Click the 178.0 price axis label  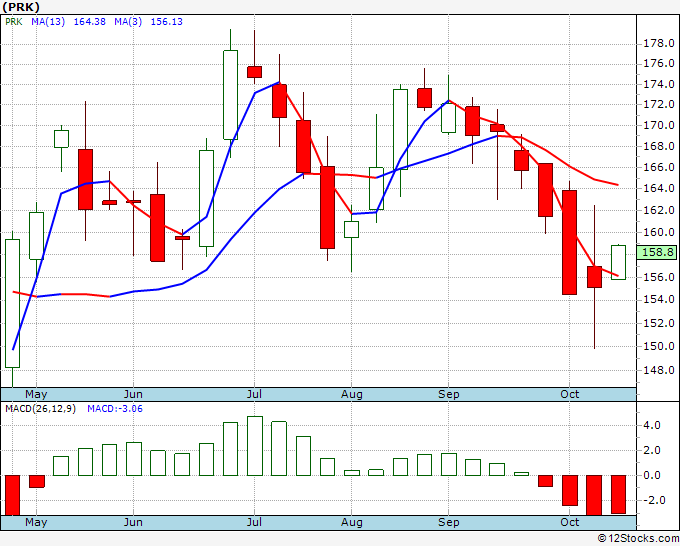(659, 43)
